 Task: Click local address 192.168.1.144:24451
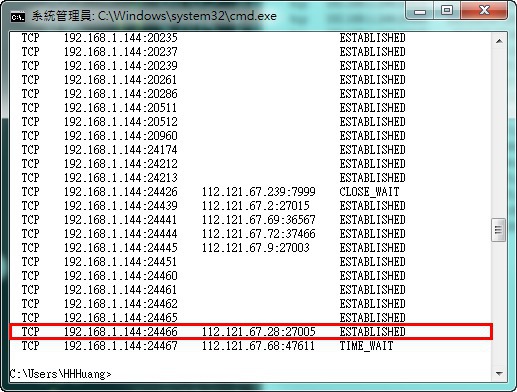coord(120,262)
